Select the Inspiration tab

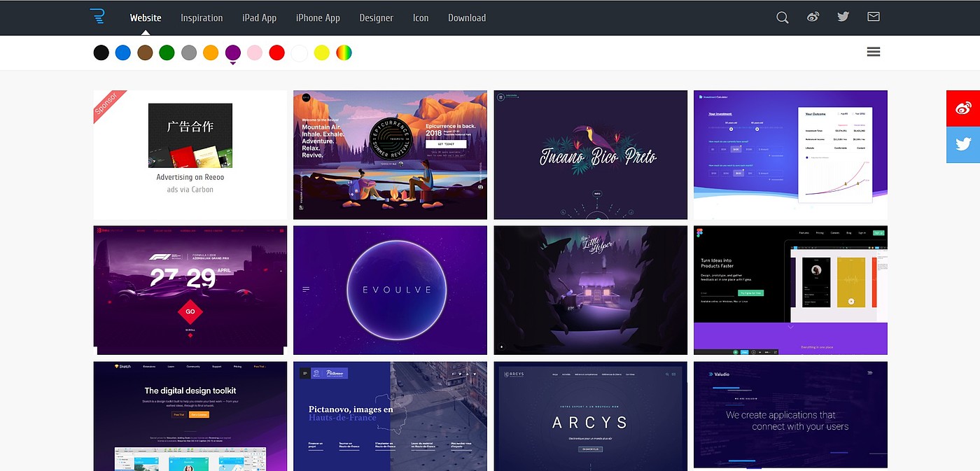pos(202,17)
